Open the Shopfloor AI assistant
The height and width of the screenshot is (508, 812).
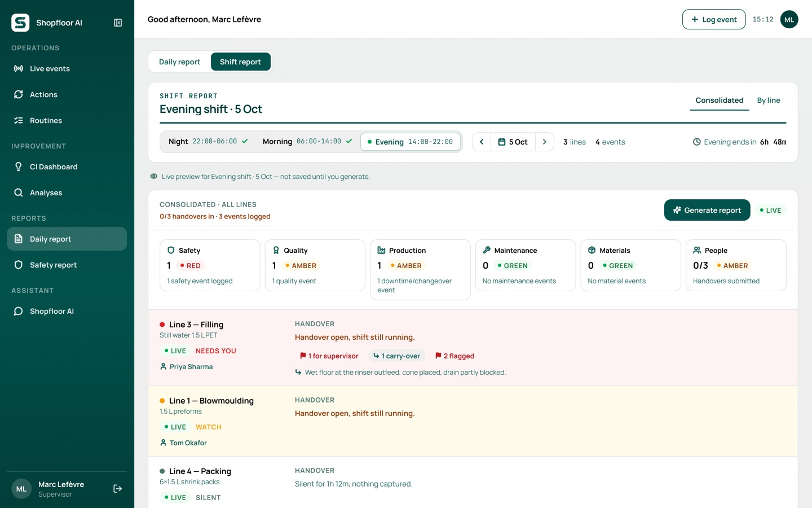(x=67, y=312)
